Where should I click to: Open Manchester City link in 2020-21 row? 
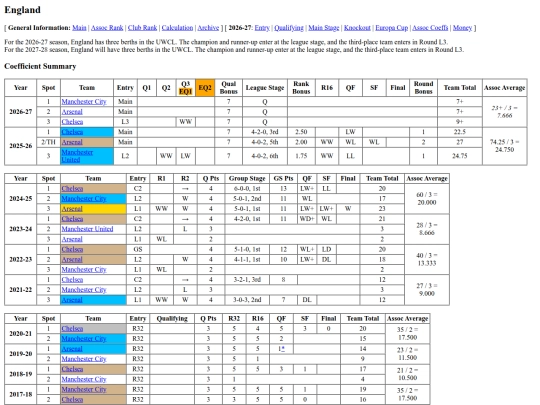click(x=84, y=339)
